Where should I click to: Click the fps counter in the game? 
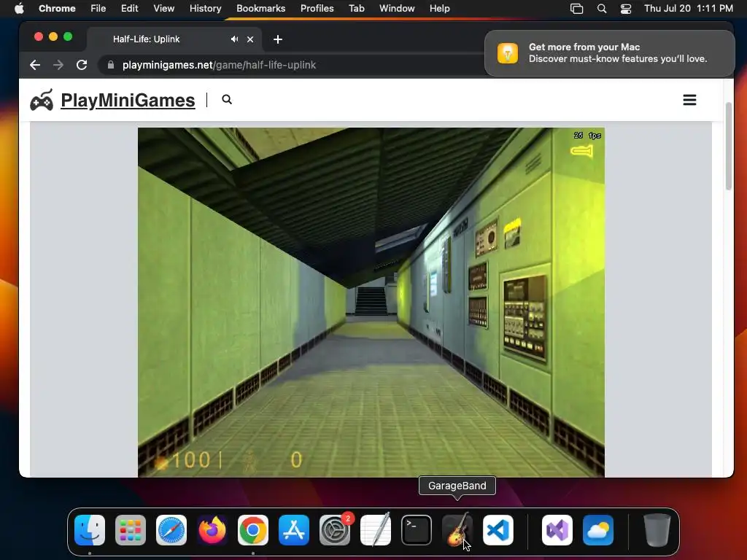[x=587, y=136]
